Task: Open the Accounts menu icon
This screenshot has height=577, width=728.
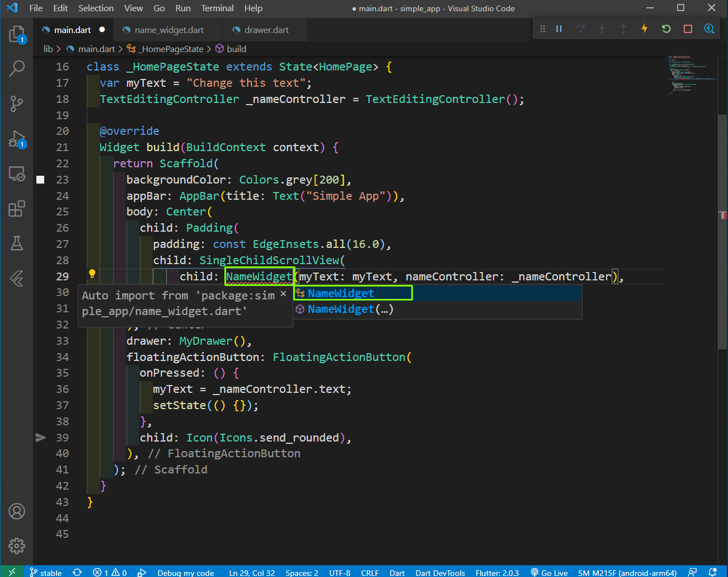Action: click(17, 511)
